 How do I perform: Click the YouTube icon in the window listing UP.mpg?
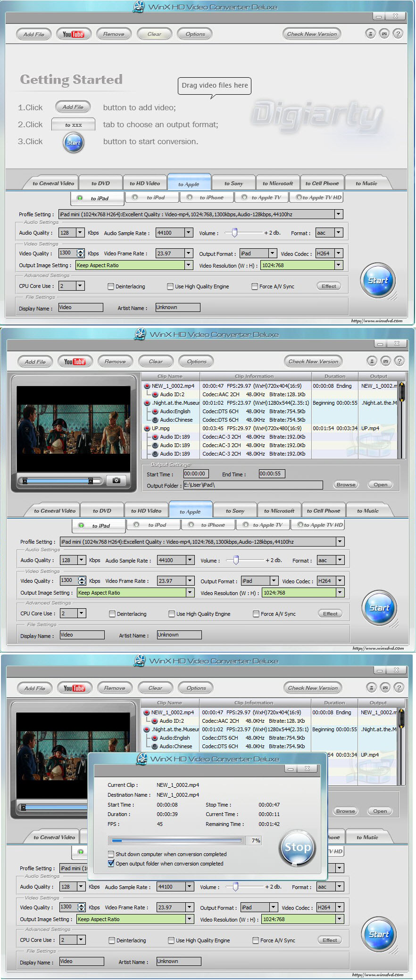click(x=75, y=361)
